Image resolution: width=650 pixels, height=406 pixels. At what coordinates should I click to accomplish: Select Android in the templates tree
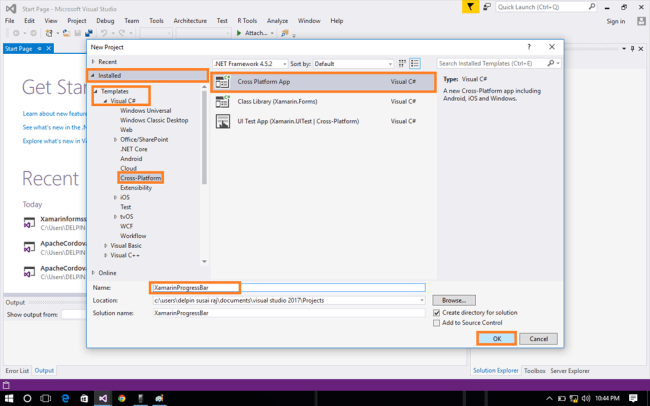131,159
